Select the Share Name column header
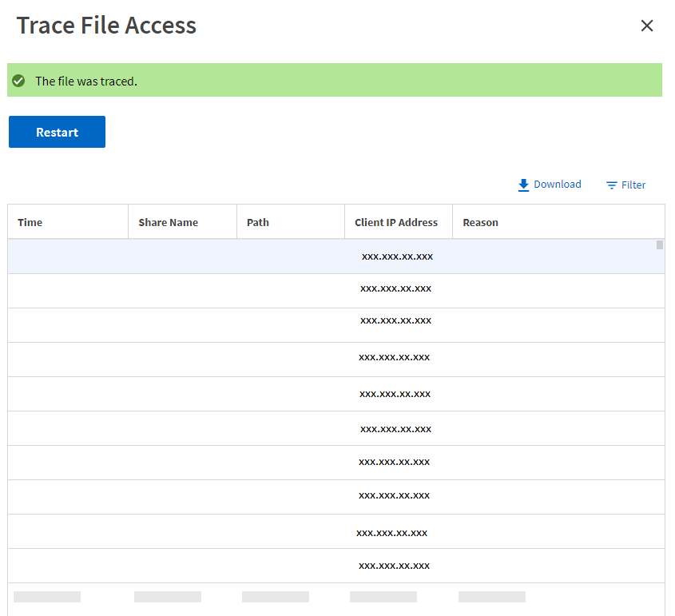This screenshot has width=675, height=616. [x=168, y=222]
